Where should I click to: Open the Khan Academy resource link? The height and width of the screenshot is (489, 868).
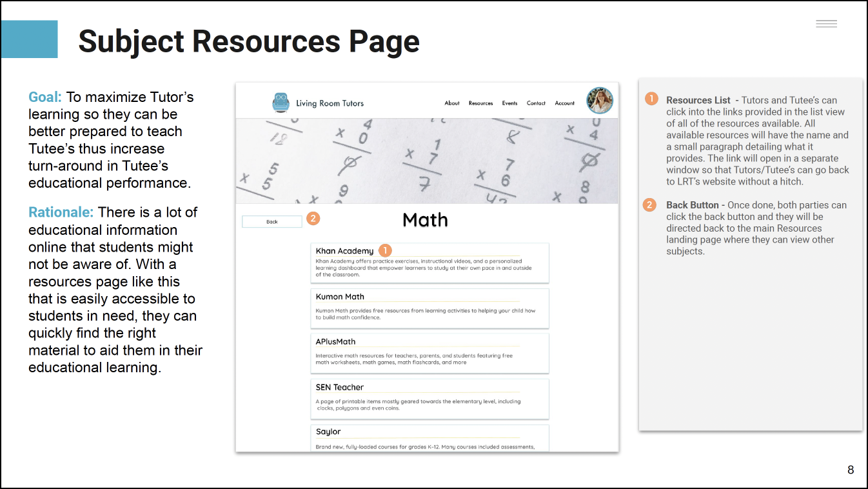pos(344,251)
